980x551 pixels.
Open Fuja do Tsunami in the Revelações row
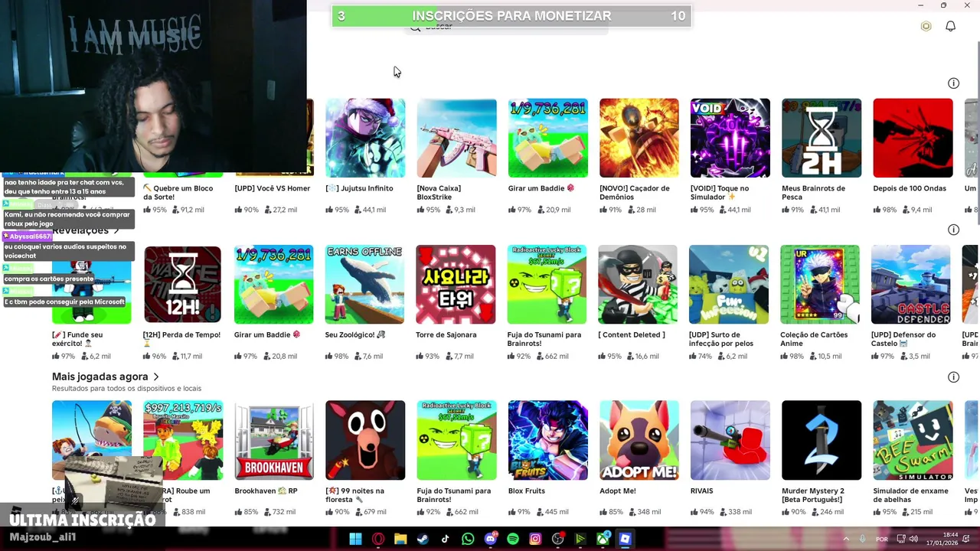click(x=547, y=284)
